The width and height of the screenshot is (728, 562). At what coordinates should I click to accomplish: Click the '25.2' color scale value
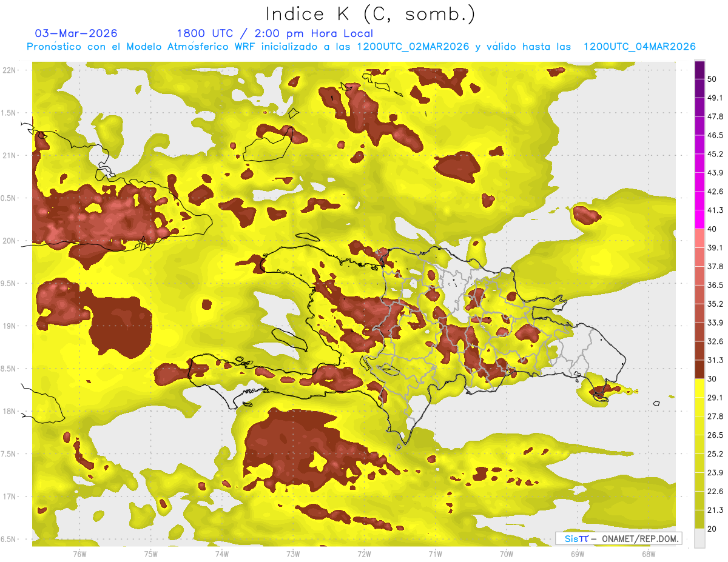pos(715,454)
